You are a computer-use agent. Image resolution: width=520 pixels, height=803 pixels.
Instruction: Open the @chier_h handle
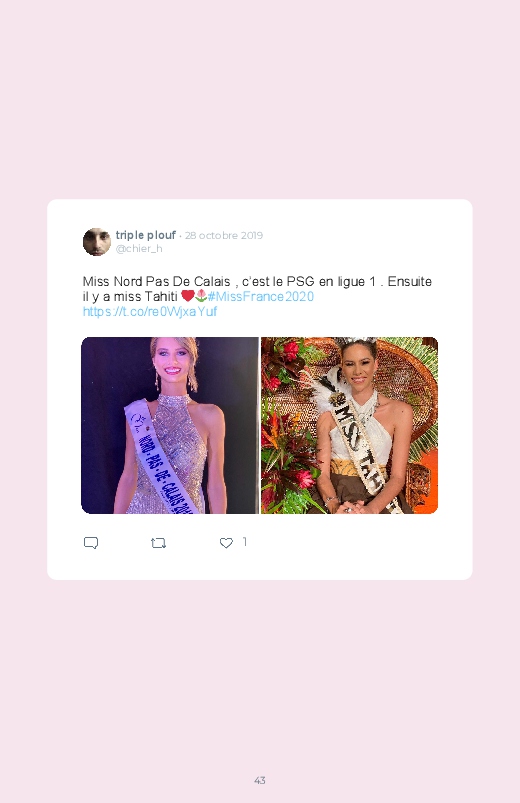point(139,248)
